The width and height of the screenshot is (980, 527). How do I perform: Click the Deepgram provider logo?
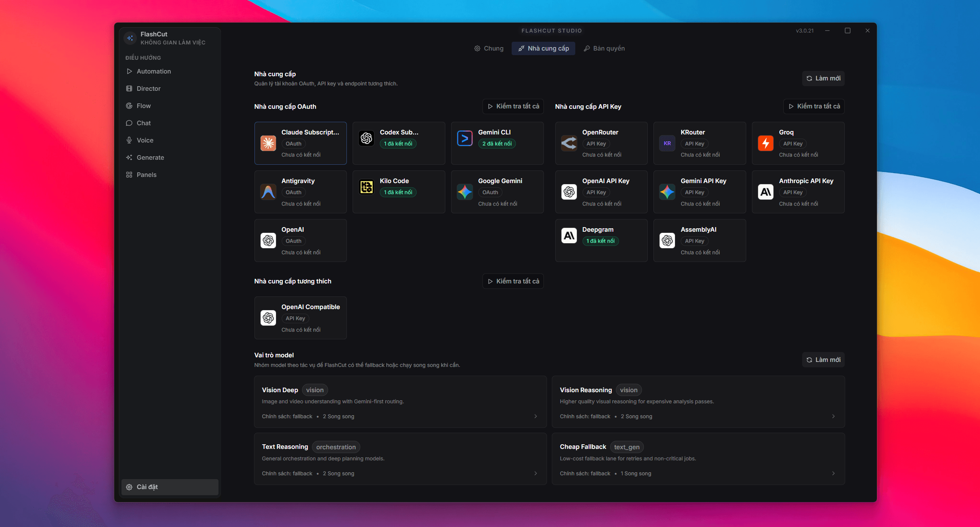tap(569, 236)
